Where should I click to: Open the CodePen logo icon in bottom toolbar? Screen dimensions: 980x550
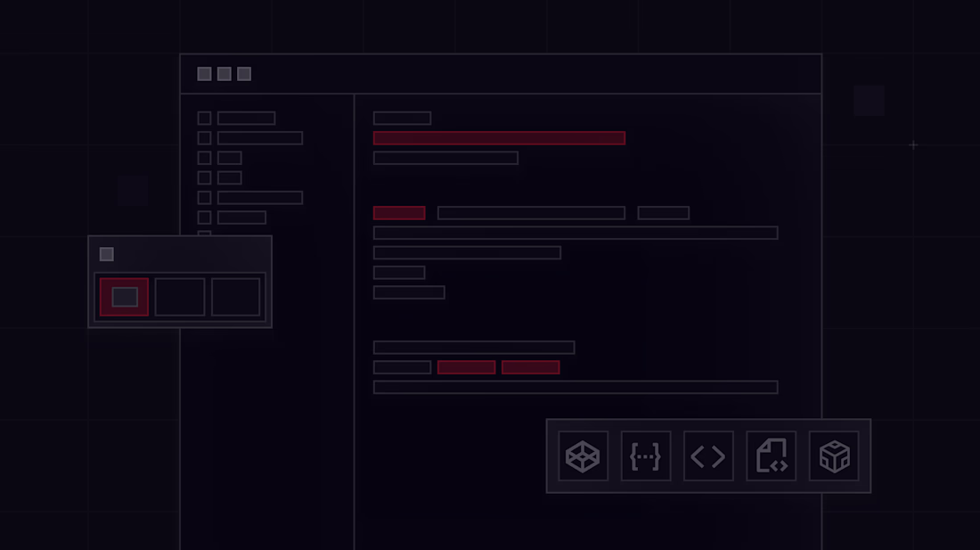coord(583,456)
